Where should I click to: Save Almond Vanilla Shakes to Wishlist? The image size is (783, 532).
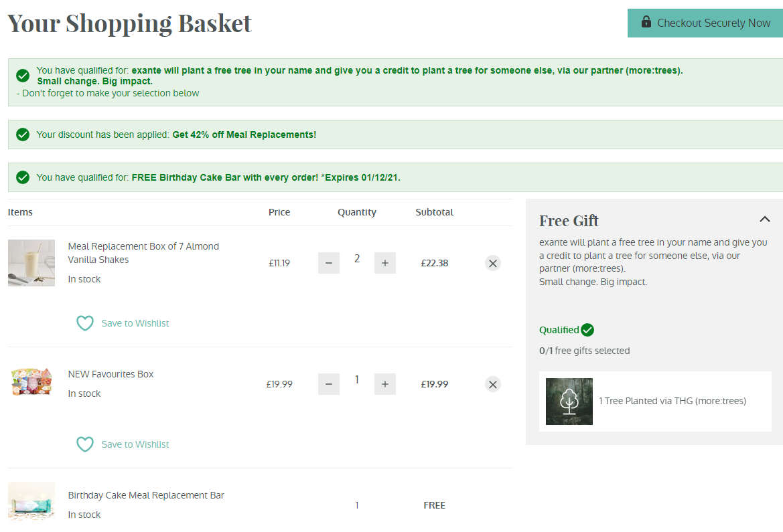click(x=123, y=323)
